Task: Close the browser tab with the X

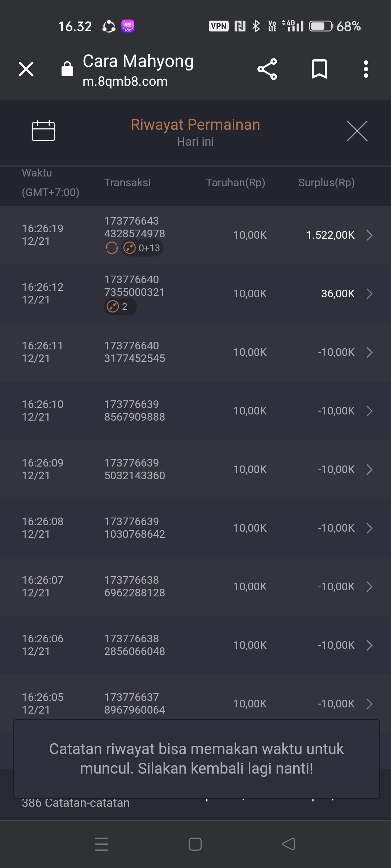Action: point(26,69)
